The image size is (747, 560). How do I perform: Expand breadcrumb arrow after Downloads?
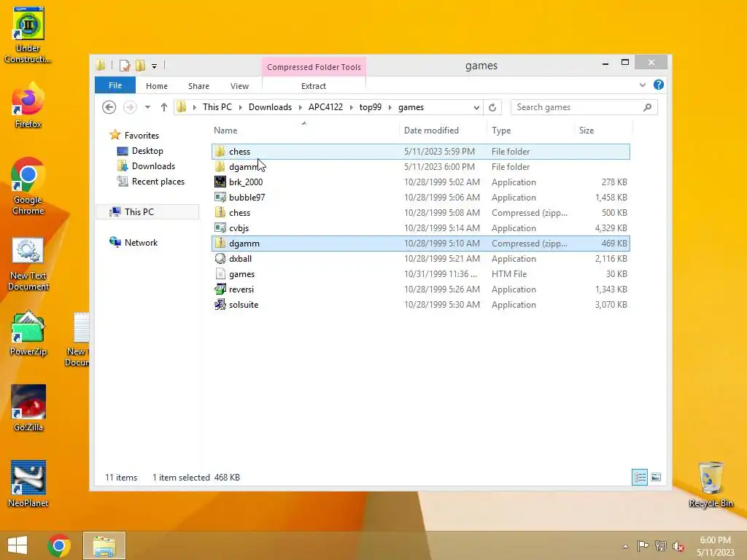click(300, 107)
